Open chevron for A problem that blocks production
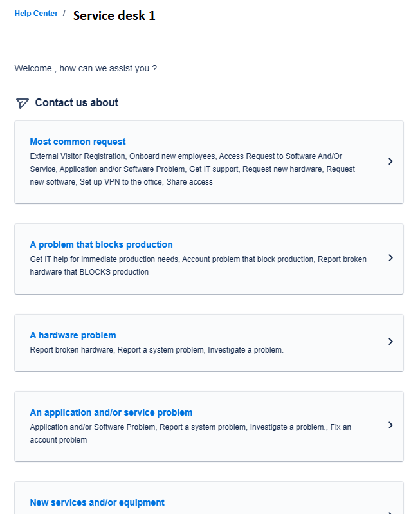The image size is (420, 514). (390, 258)
